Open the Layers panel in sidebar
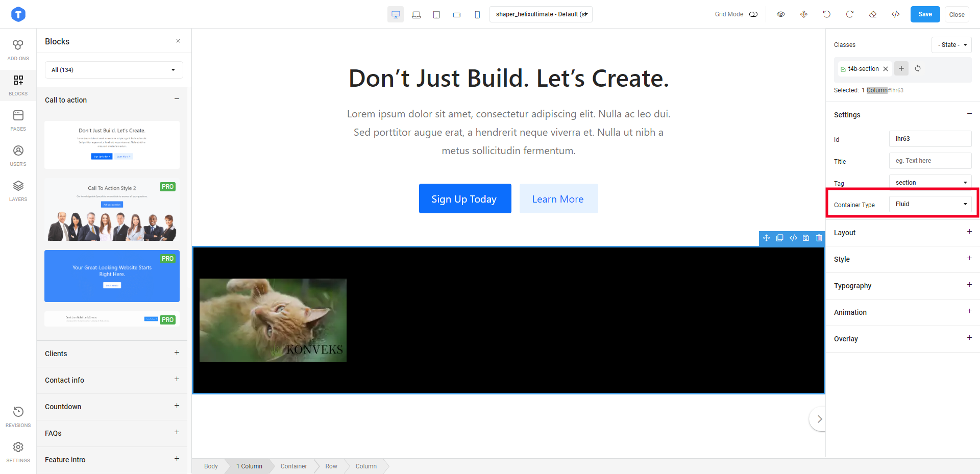980x474 pixels. [x=18, y=190]
